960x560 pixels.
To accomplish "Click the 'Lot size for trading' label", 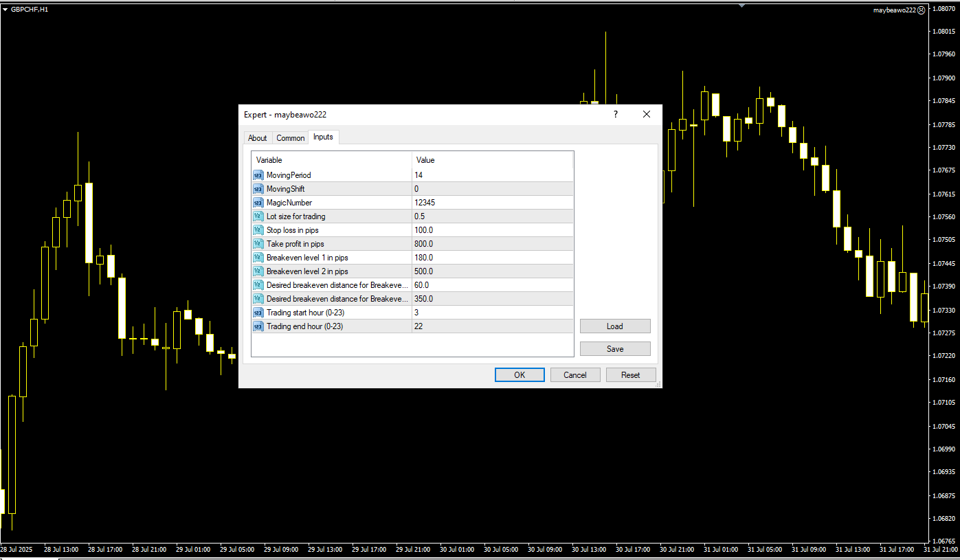I will click(296, 216).
